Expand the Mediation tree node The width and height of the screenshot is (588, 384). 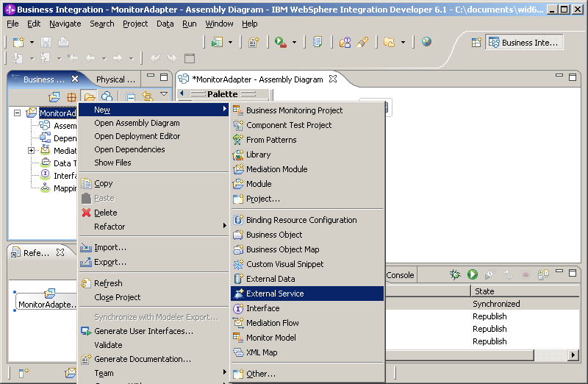[31, 151]
